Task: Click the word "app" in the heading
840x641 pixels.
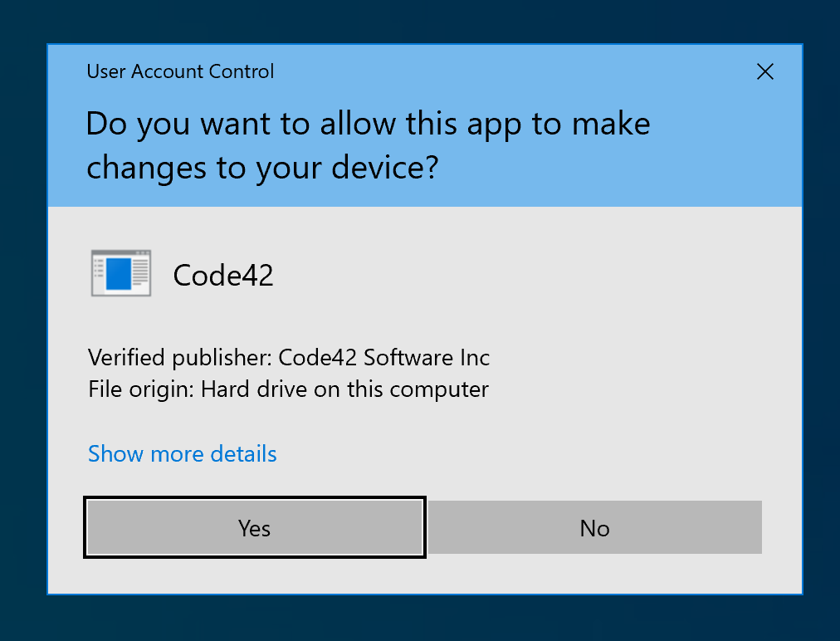Action: pos(493,125)
